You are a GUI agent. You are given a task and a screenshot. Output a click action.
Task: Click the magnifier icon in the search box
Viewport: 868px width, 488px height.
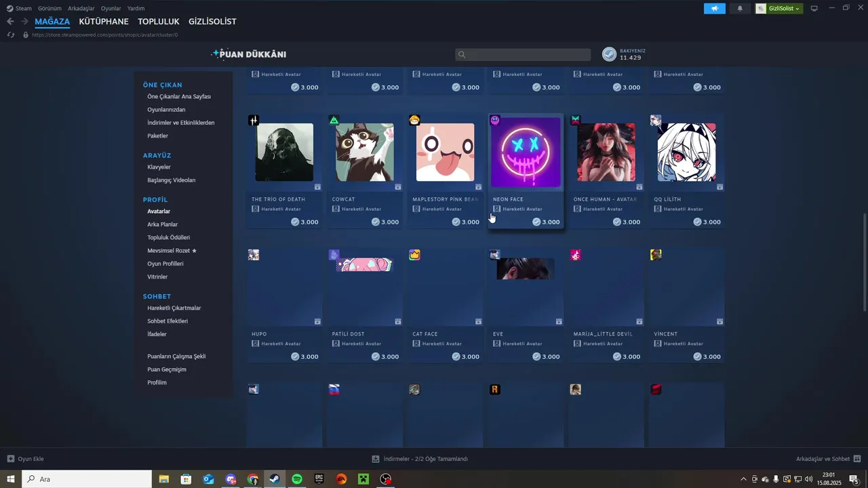(462, 55)
